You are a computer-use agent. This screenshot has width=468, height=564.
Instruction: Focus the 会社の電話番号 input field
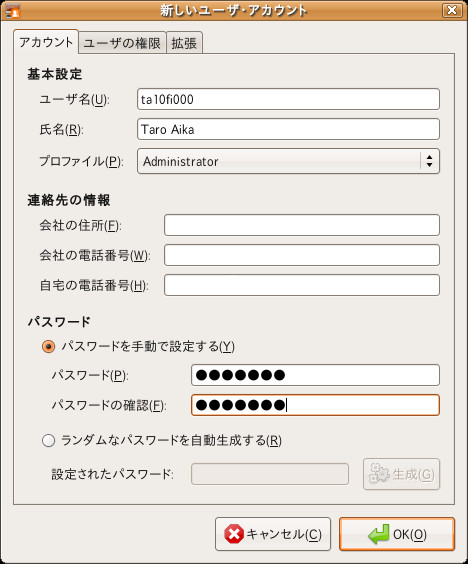[302, 255]
